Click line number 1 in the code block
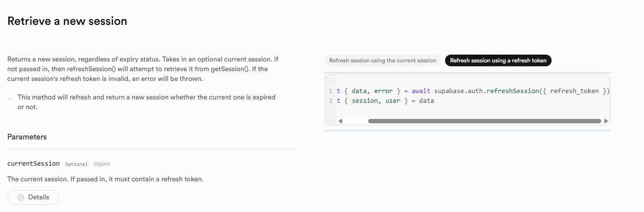Screen dimensions: 644x212 point(330,91)
